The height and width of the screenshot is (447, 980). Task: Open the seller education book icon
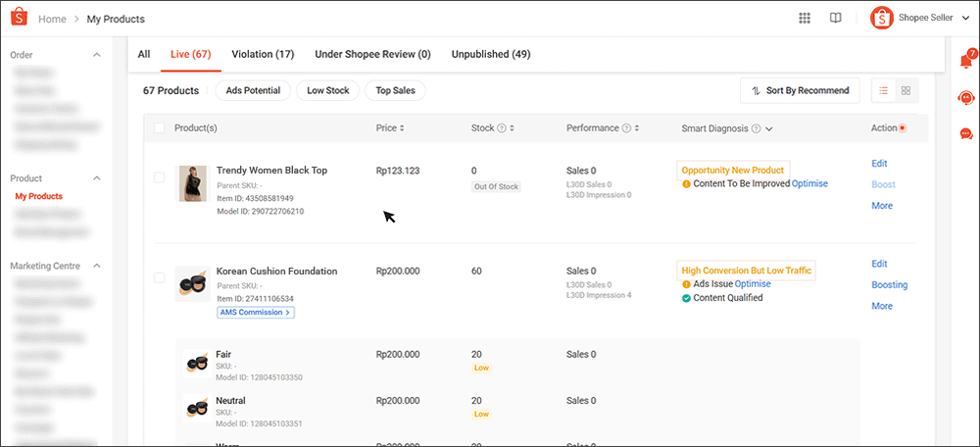pos(835,18)
